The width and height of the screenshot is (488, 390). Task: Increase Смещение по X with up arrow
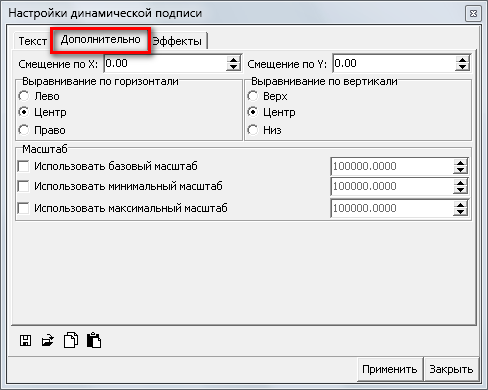(x=234, y=60)
